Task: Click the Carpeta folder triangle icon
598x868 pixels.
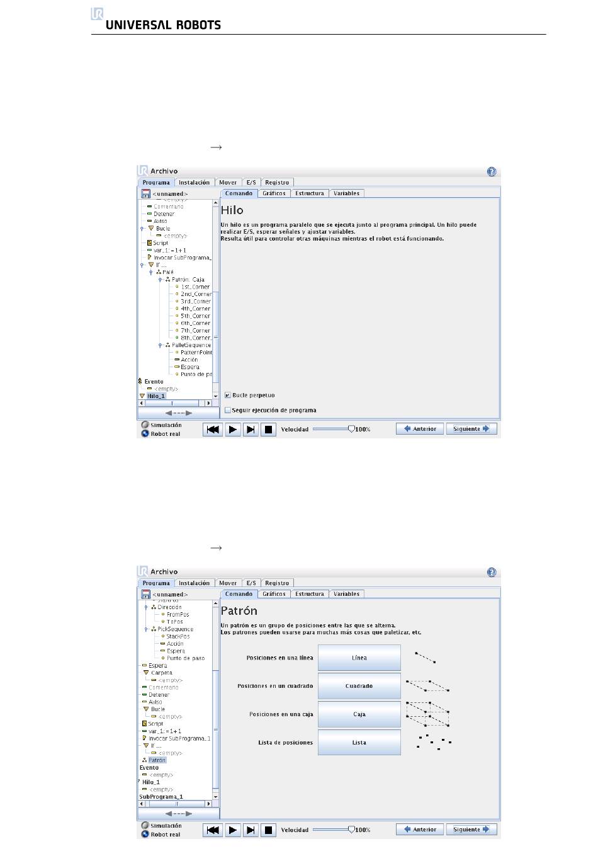Action: pos(146,673)
